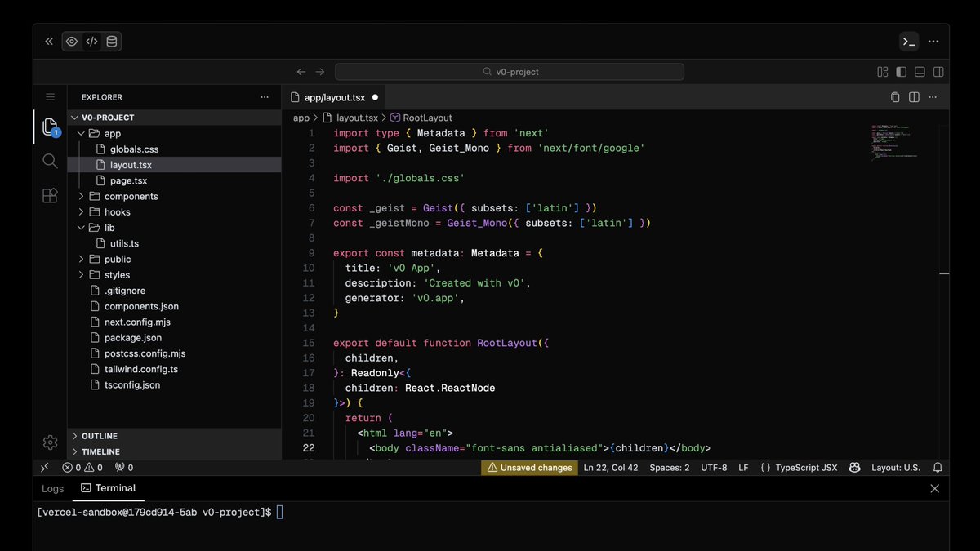The image size is (980, 551).
Task: Expand the TIMELINE section
Action: (x=175, y=451)
